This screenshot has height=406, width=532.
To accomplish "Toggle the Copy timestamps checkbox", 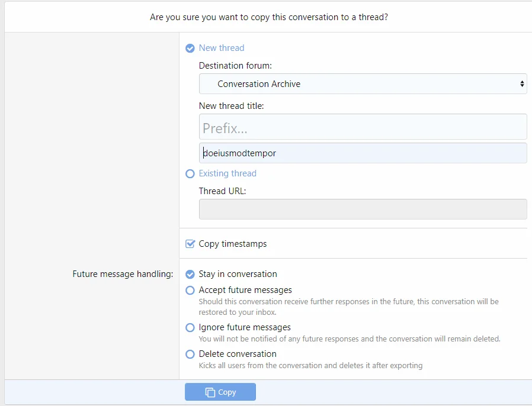I will pos(190,244).
